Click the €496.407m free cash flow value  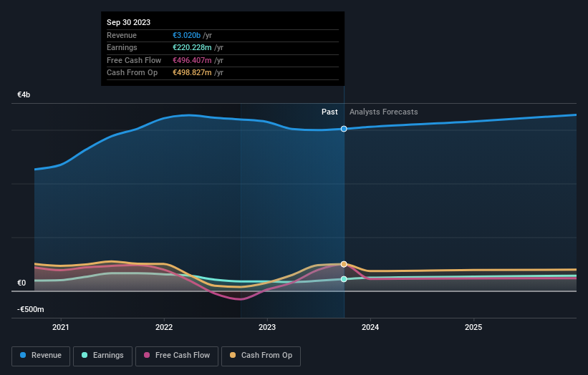tap(192, 60)
